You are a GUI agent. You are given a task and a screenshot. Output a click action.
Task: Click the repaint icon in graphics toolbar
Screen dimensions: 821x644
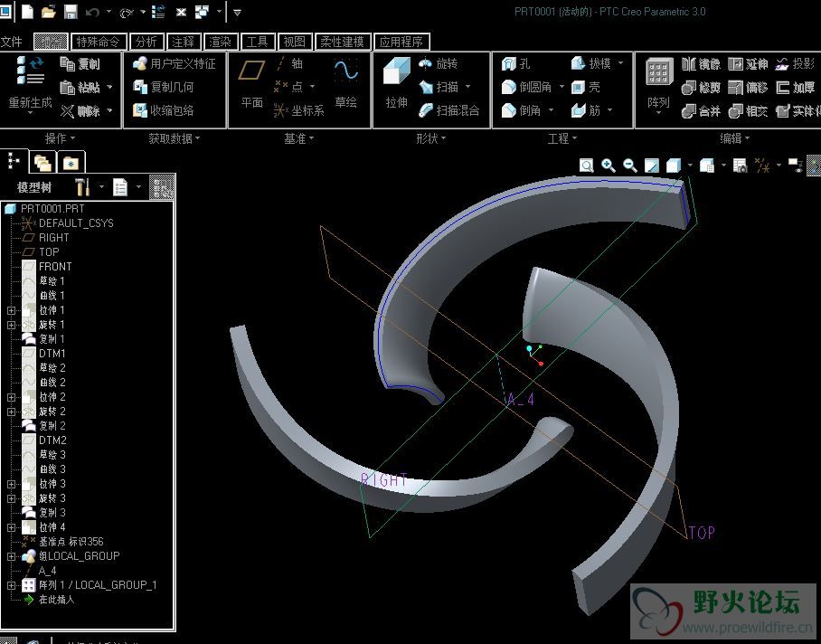[651, 166]
